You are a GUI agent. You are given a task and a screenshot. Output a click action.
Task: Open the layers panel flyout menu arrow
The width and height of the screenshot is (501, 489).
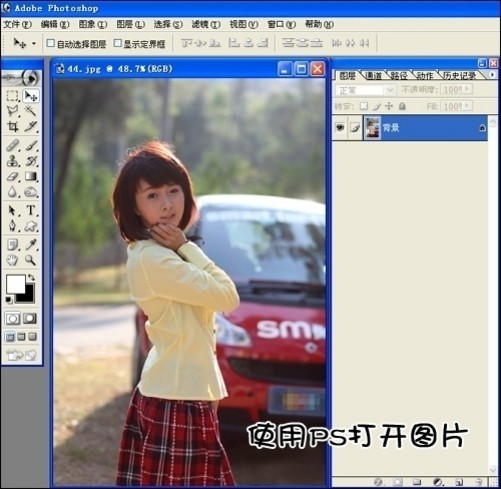[x=492, y=75]
